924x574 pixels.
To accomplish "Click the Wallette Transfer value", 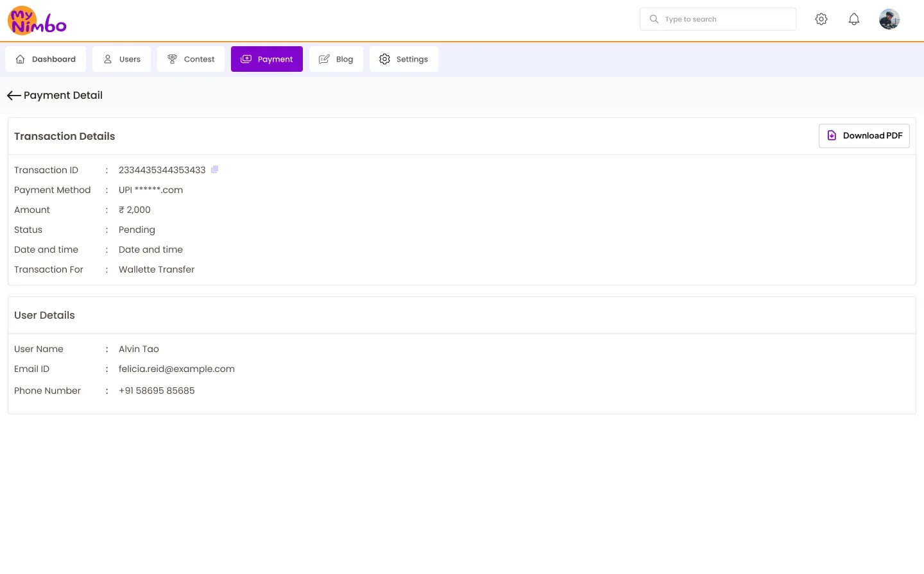I will coord(157,269).
